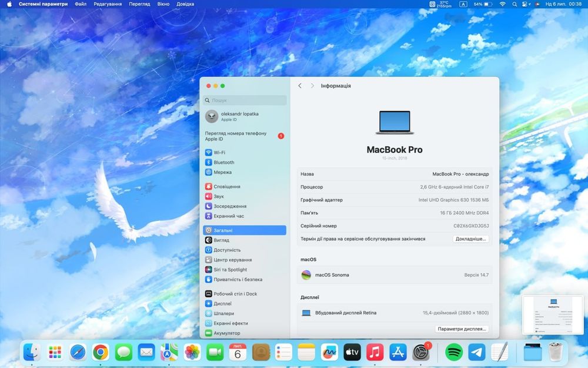Viewport: 588px width, 368px height.
Task: Open Mail app in the Dock
Action: click(x=146, y=353)
